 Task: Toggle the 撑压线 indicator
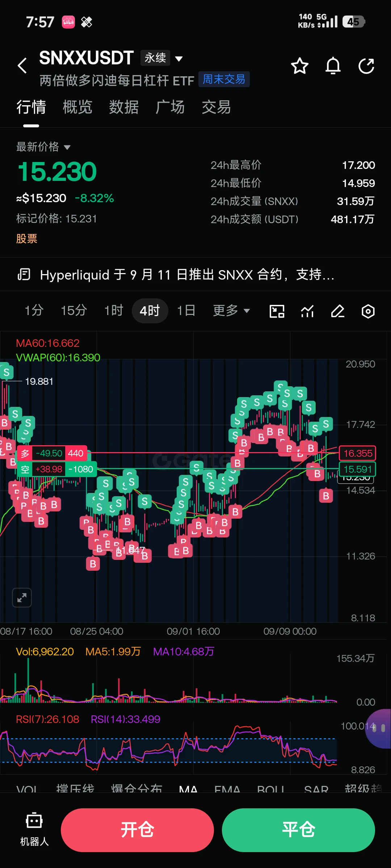click(75, 788)
